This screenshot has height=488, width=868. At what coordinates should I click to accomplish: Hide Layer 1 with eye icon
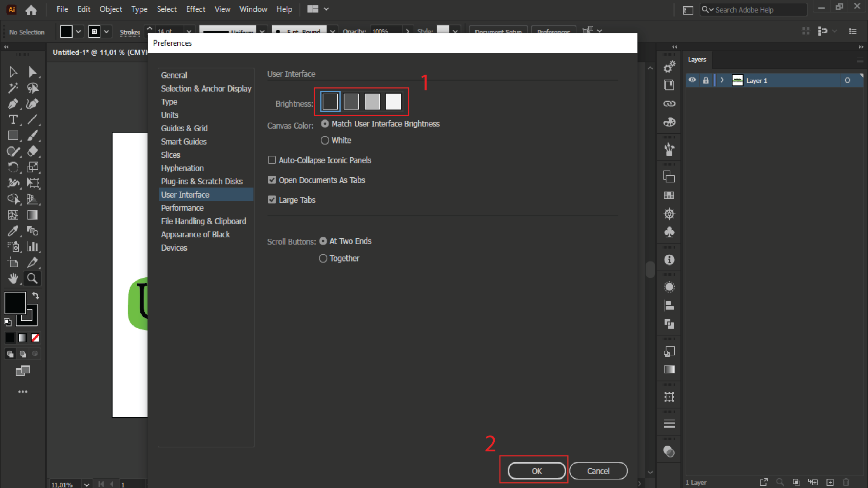click(692, 80)
